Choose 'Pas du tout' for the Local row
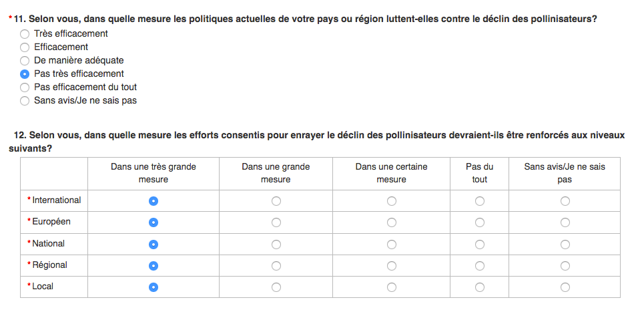 point(479,287)
